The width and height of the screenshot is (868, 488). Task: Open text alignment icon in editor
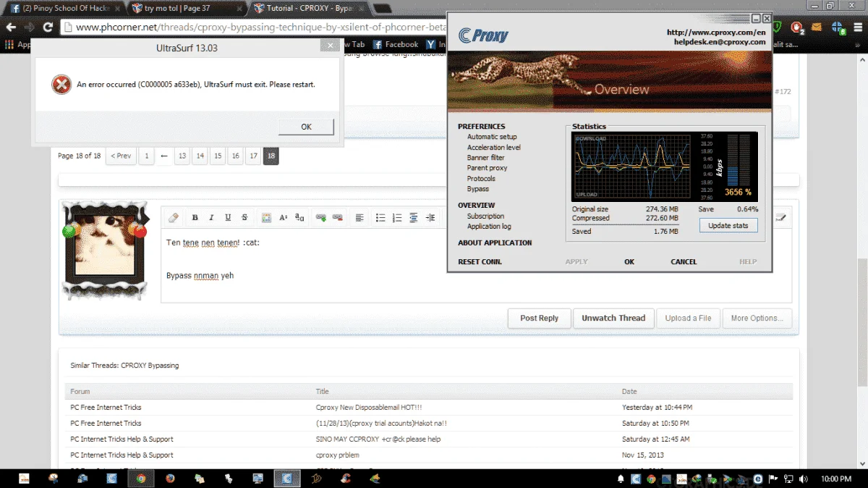click(359, 217)
